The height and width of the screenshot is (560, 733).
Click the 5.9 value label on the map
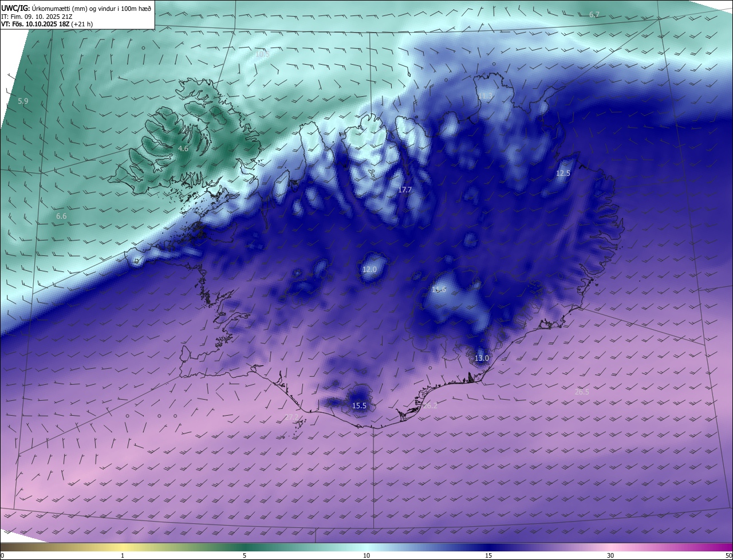point(23,101)
